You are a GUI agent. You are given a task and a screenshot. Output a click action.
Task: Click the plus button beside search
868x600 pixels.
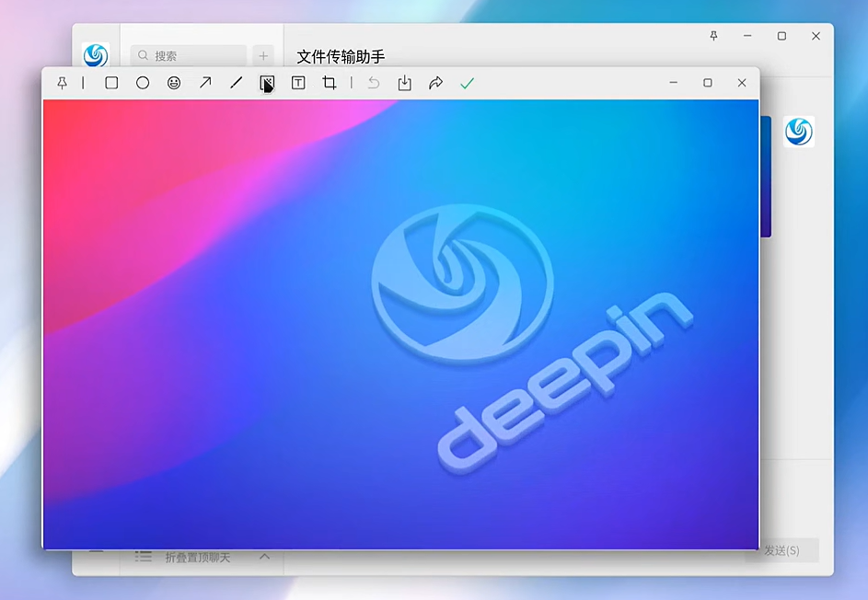[263, 55]
